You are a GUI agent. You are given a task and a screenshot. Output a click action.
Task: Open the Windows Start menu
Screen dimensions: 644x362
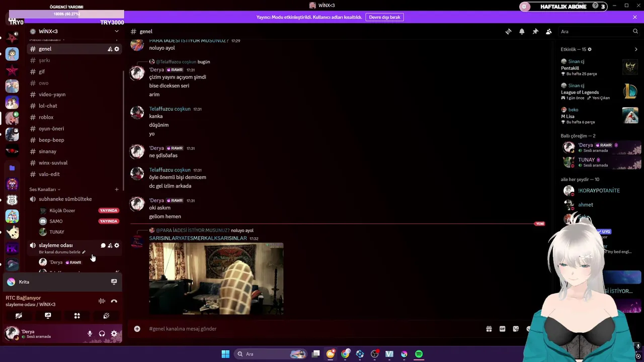(225, 354)
